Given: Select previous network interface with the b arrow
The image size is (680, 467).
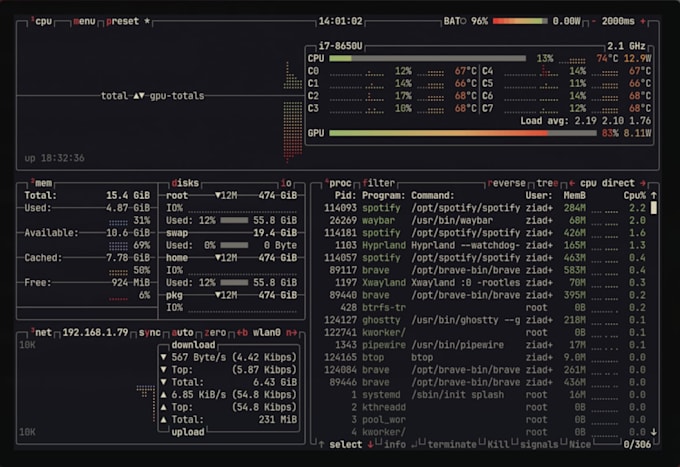Looking at the screenshot, I should tap(242, 333).
